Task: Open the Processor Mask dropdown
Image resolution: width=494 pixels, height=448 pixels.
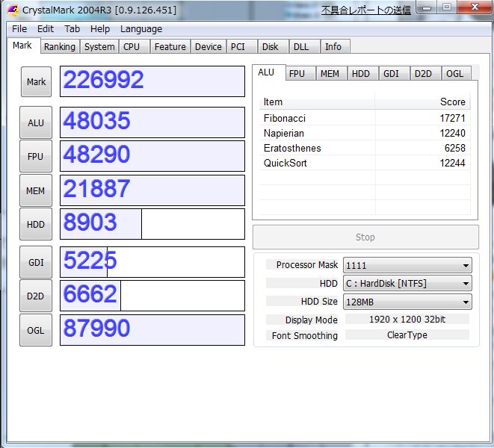Action: [x=407, y=265]
